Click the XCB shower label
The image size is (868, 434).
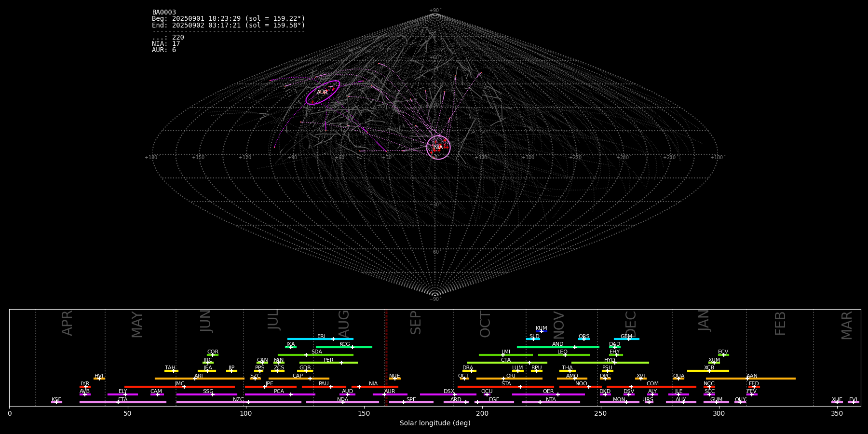tap(709, 368)
